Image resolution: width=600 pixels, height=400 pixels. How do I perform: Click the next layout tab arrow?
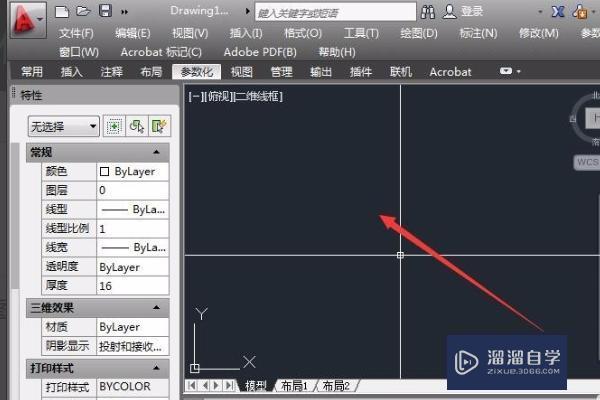pos(217,385)
